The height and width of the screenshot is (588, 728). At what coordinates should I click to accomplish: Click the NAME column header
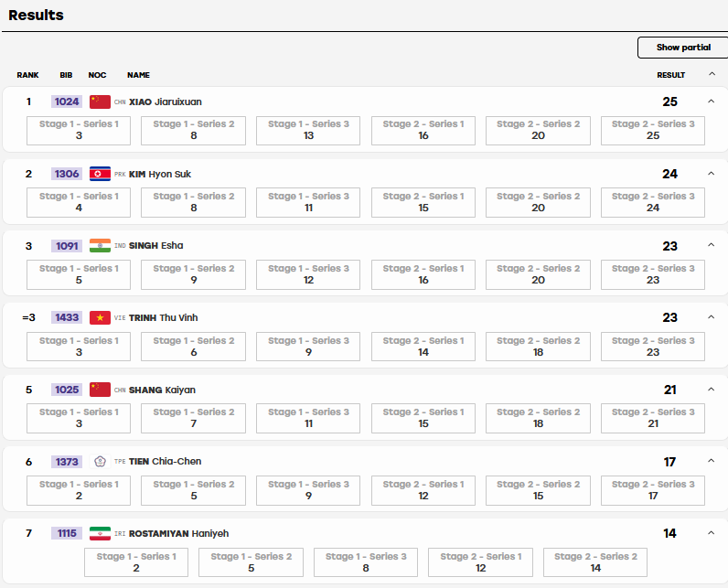pos(138,75)
